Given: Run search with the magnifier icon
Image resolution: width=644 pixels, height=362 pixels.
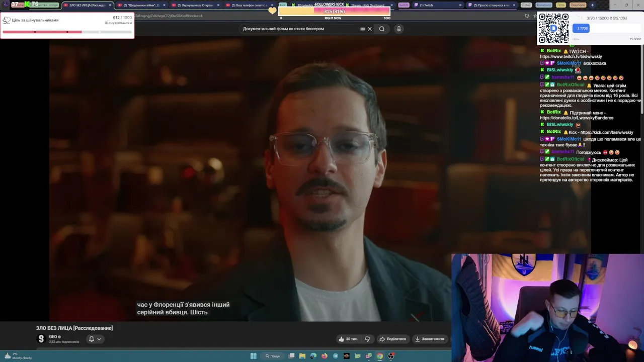Looking at the screenshot, I should 382,29.
